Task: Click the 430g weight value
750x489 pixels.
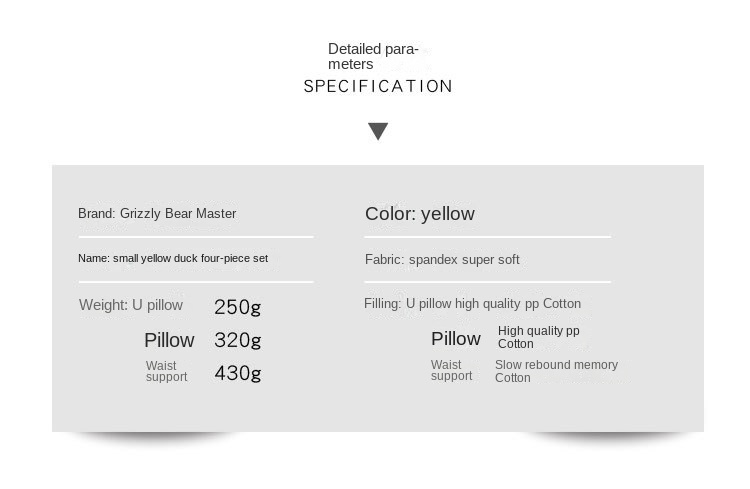Action: pyautogui.click(x=238, y=373)
